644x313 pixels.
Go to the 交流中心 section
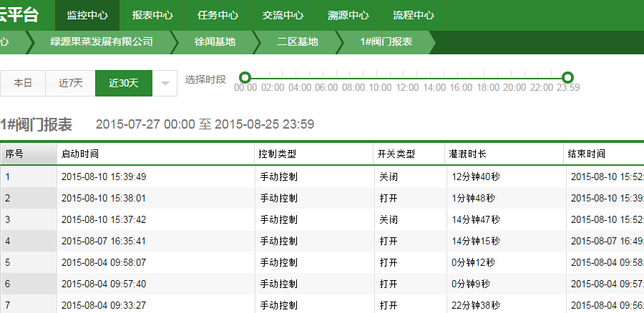point(283,15)
